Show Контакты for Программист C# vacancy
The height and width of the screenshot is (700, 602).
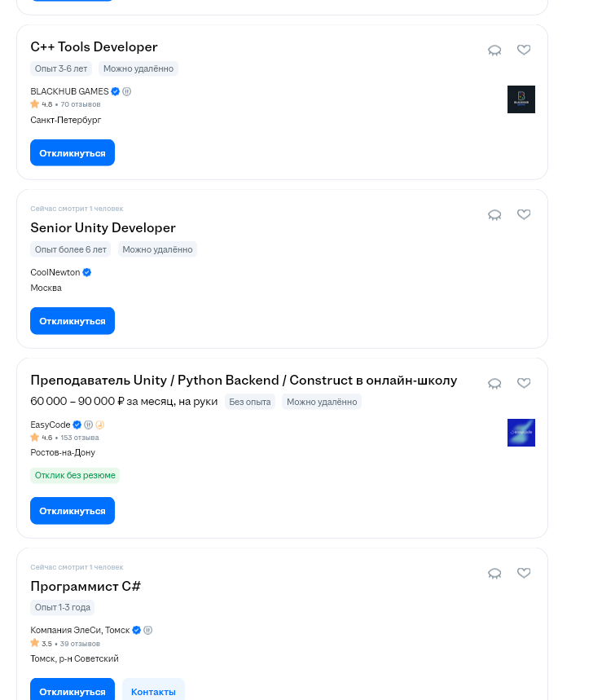click(x=153, y=691)
